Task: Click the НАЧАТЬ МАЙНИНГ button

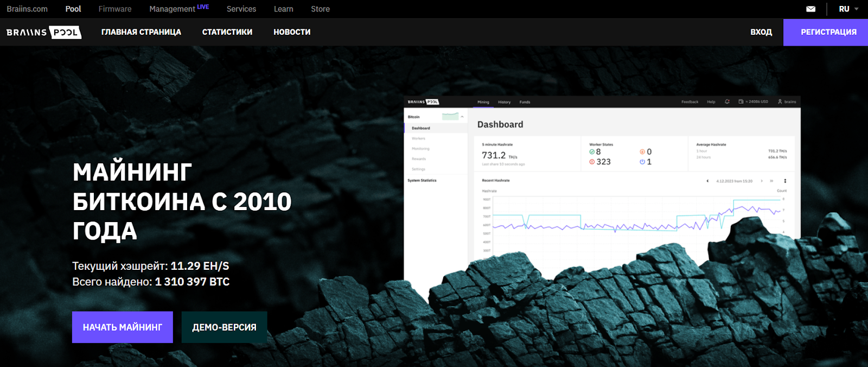Action: 123,327
